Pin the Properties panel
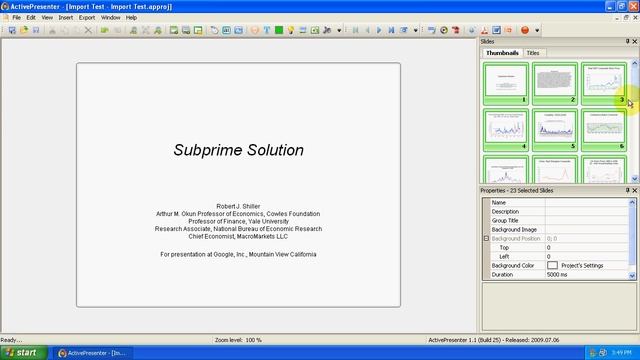The image size is (640, 360). click(x=627, y=191)
